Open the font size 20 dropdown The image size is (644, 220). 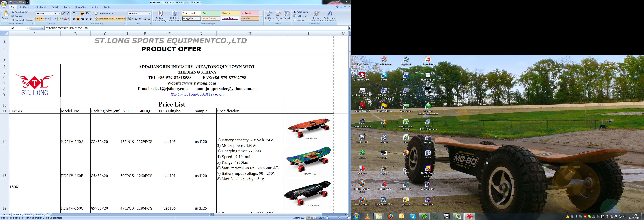(59, 14)
